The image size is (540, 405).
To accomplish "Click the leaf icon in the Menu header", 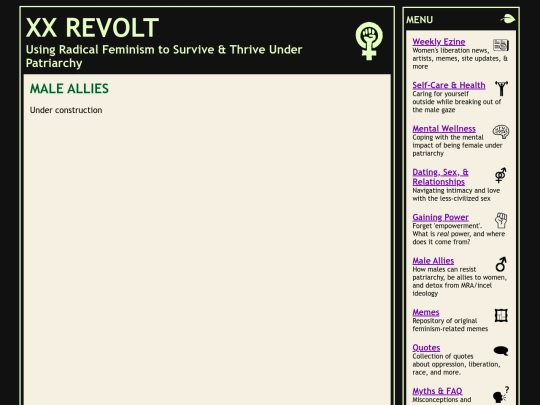I will (x=508, y=19).
